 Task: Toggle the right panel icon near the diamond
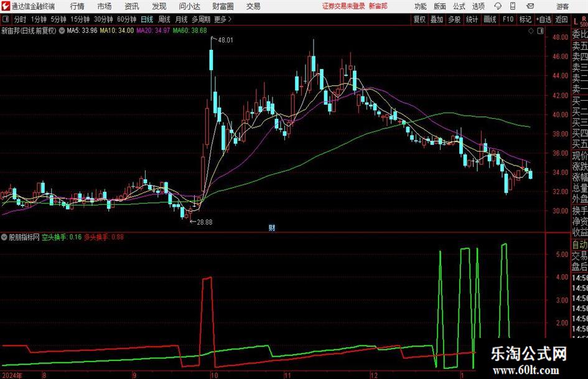pos(540,30)
